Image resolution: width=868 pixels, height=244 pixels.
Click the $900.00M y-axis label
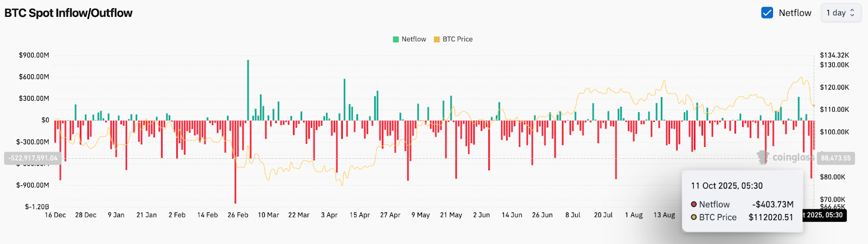point(34,55)
